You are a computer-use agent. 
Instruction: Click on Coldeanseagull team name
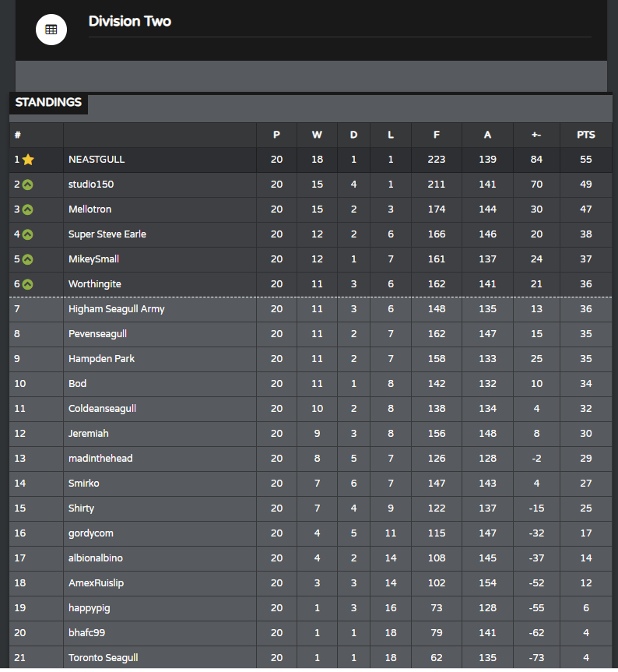(103, 409)
